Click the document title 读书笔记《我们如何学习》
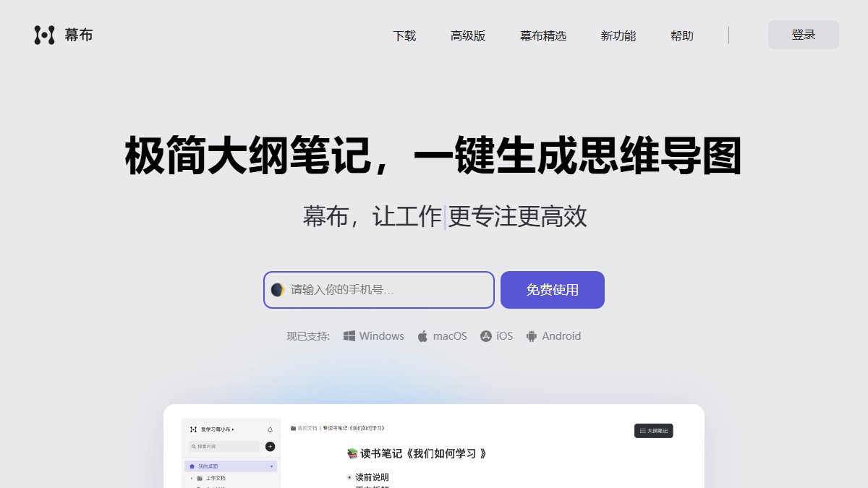Image resolution: width=868 pixels, height=488 pixels. coord(417,453)
